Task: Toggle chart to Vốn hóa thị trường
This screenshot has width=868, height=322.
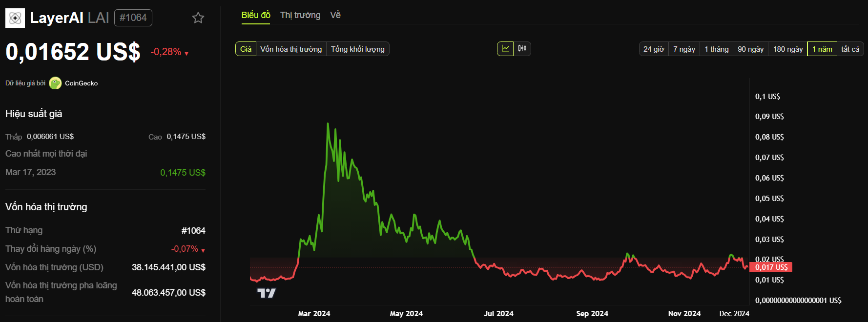Action: point(291,49)
